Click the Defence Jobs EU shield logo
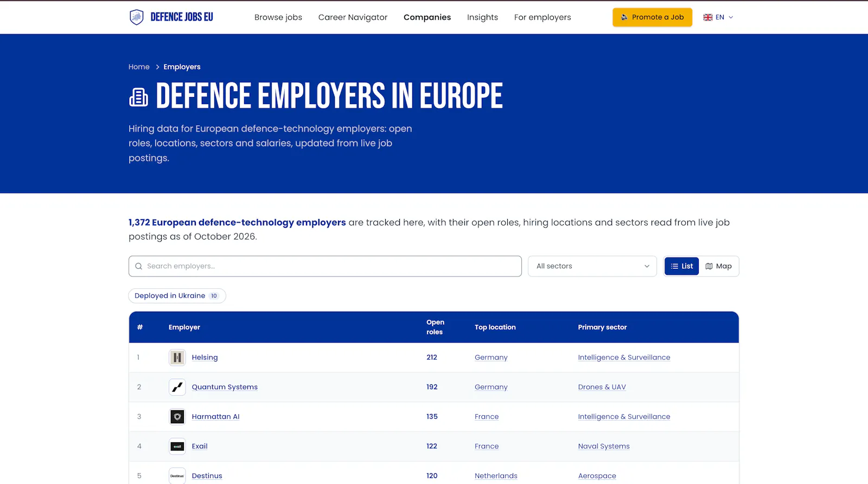Image resolution: width=868 pixels, height=484 pixels. (x=137, y=17)
